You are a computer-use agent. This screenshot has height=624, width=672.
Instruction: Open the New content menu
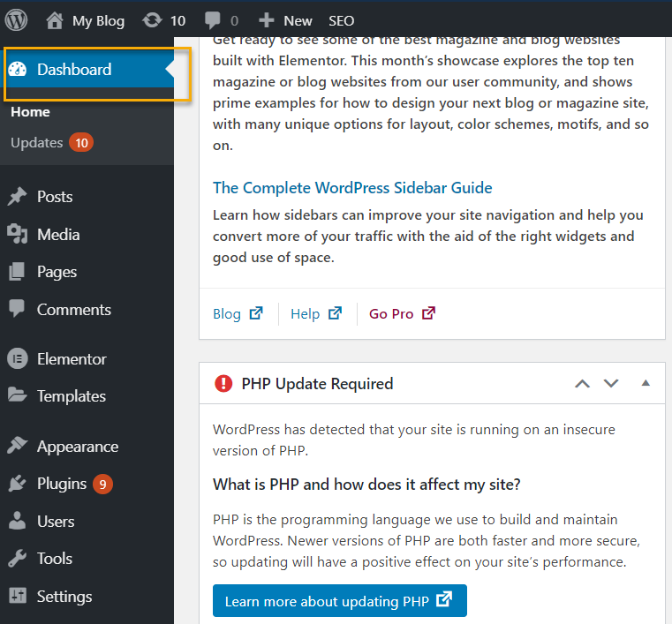point(298,20)
